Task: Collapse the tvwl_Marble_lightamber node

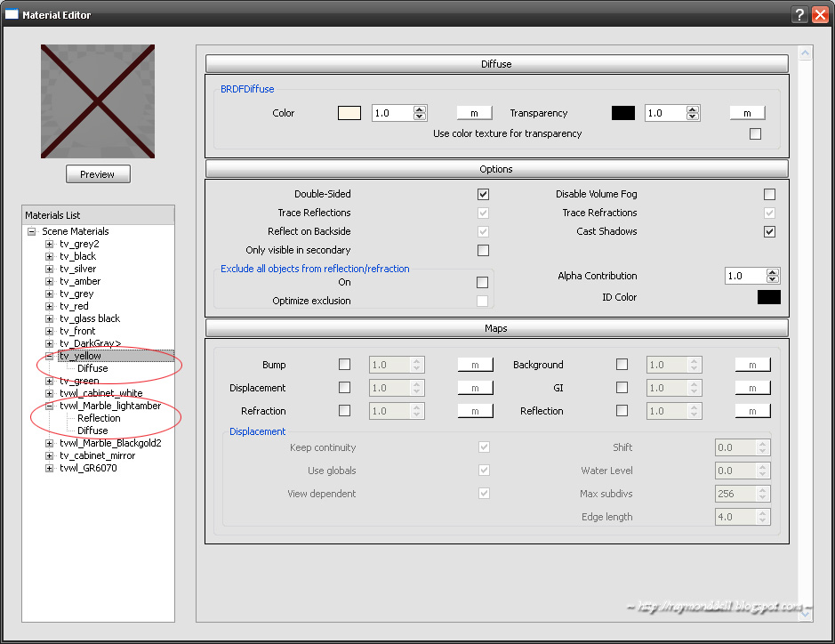Action: tap(50, 406)
